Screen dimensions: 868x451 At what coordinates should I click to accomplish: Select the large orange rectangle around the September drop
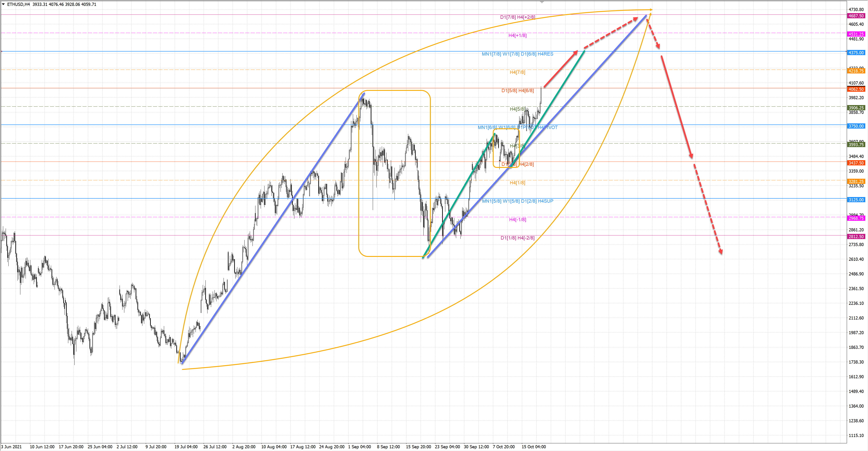point(359,175)
